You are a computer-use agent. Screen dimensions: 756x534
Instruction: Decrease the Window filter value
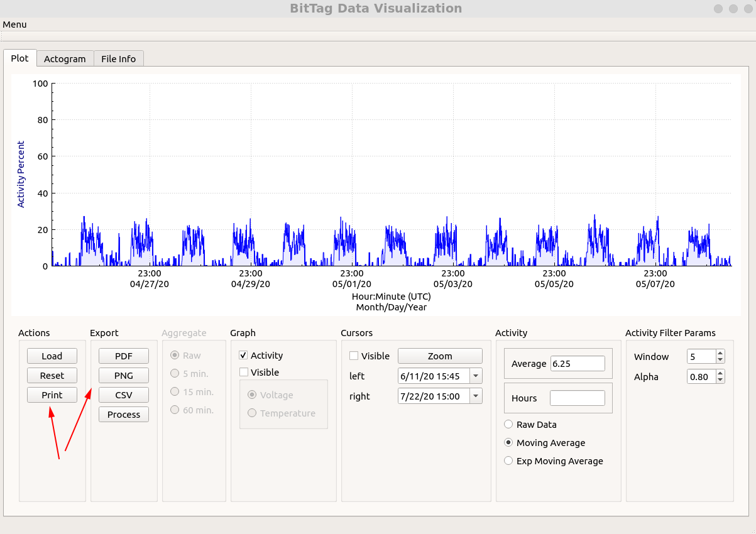(x=720, y=360)
